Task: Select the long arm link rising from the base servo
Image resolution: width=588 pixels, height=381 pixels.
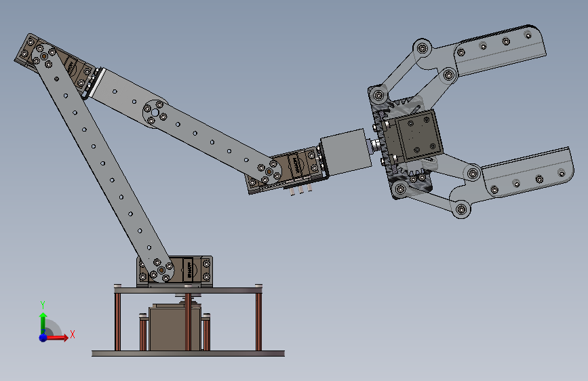Action: [102, 163]
